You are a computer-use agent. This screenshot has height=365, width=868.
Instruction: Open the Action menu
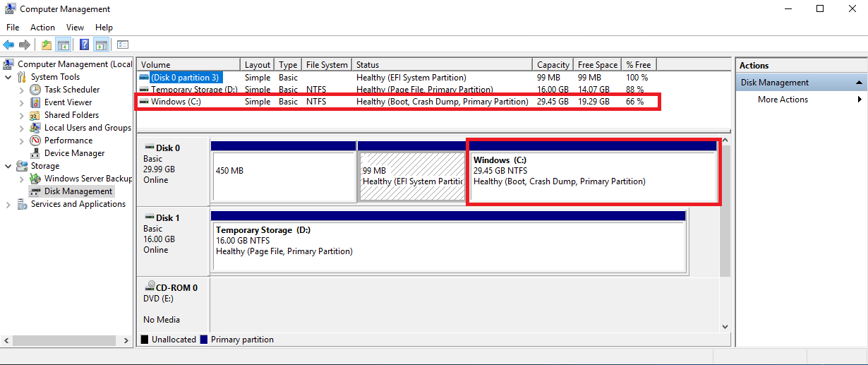(x=42, y=28)
